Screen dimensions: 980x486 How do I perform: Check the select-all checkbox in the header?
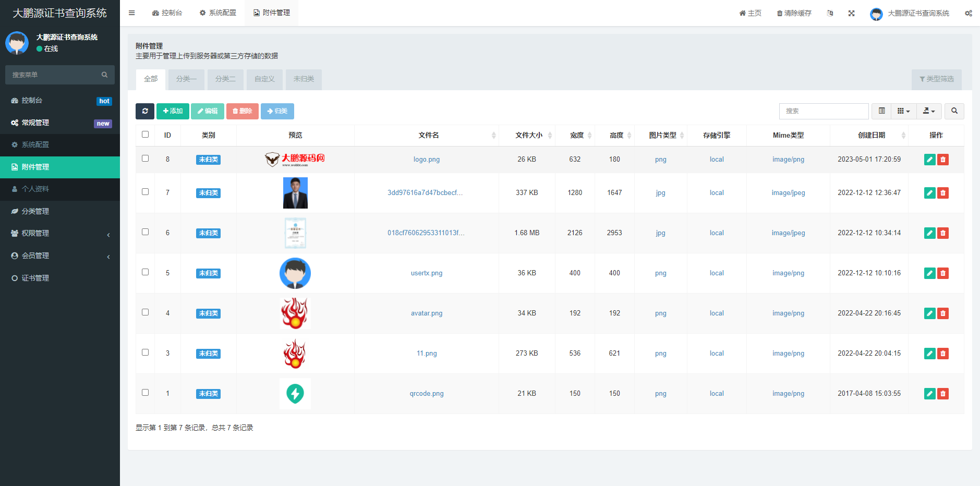[145, 134]
